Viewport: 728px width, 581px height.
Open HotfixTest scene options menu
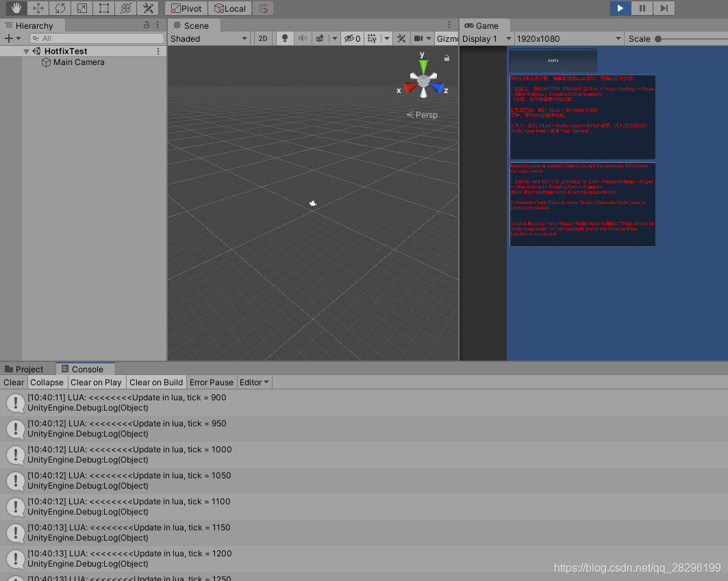tap(158, 51)
